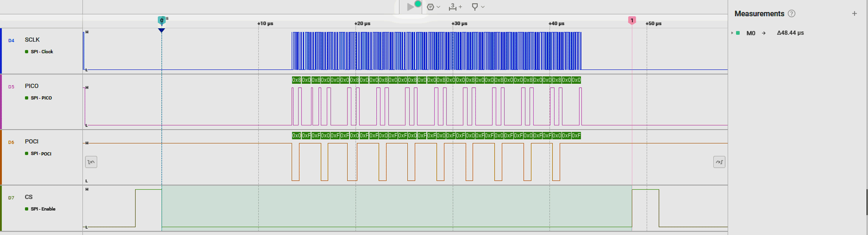
Task: Jump to previous edge on POCI channel
Action: point(91,162)
